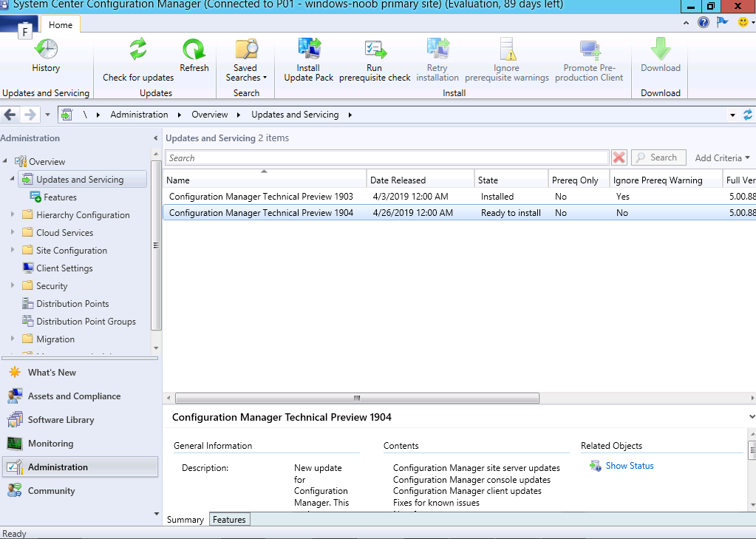Run prerequisite check from ribbon
This screenshot has height=539, width=756.
(375, 61)
